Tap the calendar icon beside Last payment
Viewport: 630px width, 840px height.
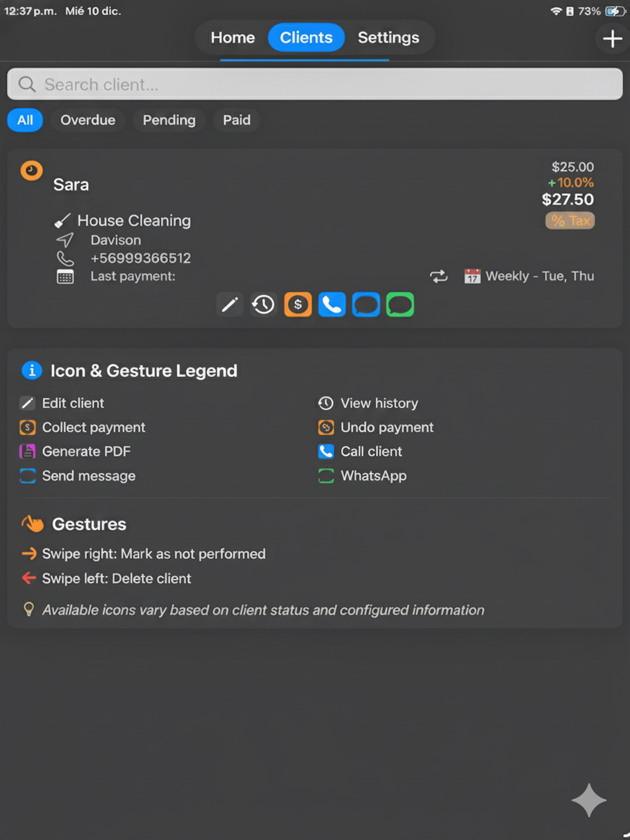pos(65,276)
